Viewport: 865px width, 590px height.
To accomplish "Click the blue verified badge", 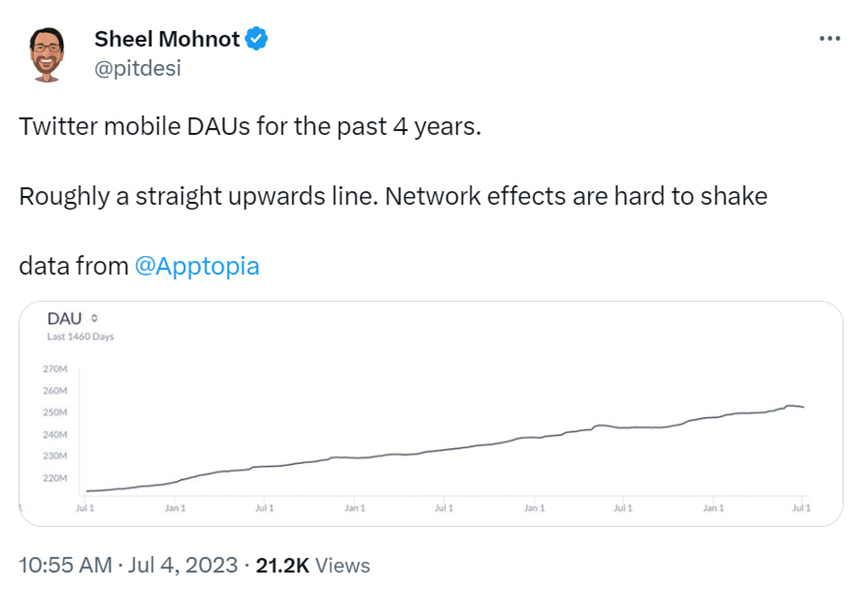I will click(257, 39).
